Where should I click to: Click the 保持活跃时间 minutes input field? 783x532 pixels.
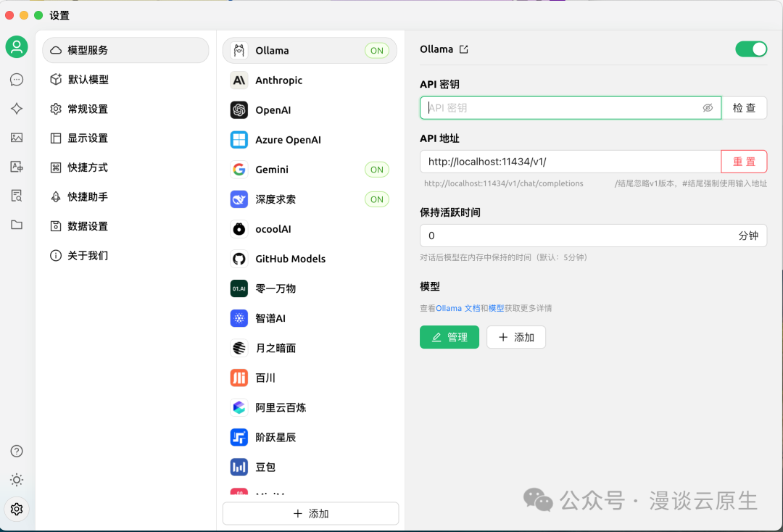593,236
